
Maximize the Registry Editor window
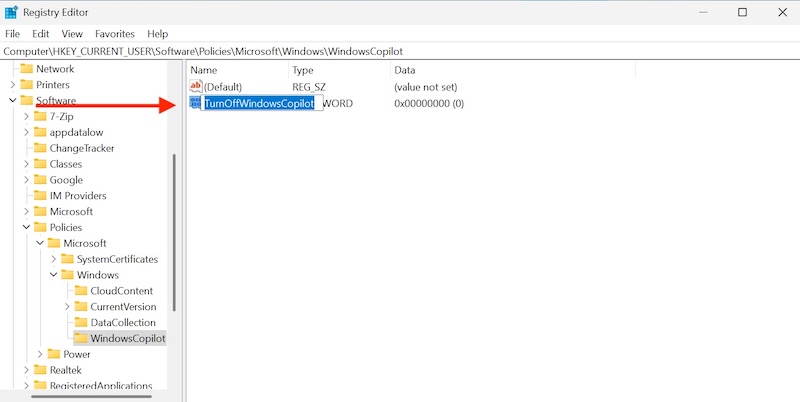click(x=742, y=12)
